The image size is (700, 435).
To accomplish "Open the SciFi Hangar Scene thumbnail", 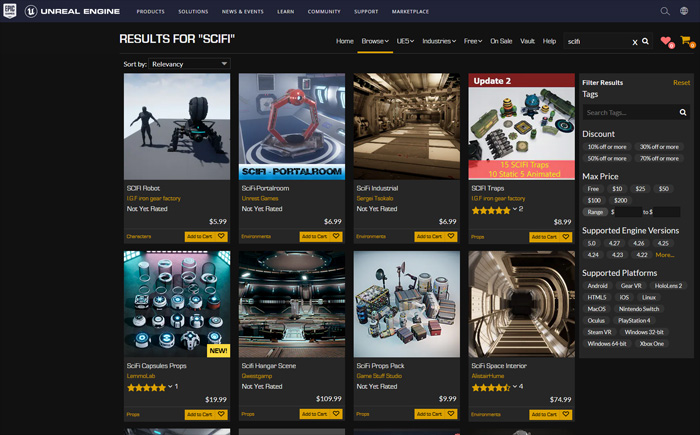I will (x=292, y=304).
